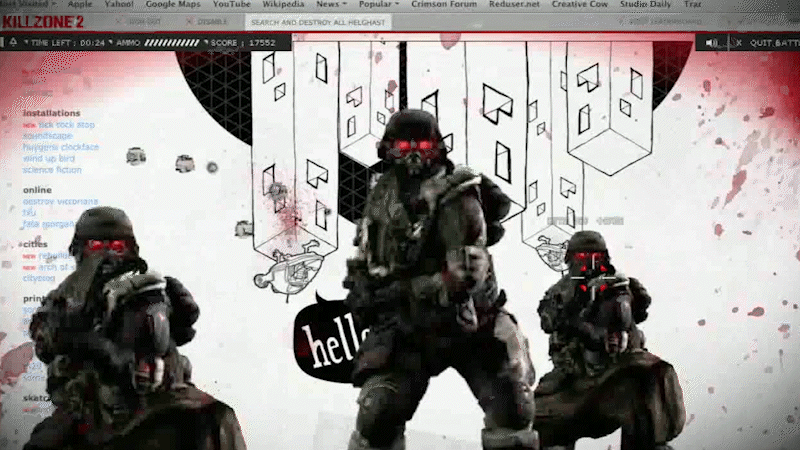Open the Apple bookmark
800x450 pixels.
coord(80,4)
